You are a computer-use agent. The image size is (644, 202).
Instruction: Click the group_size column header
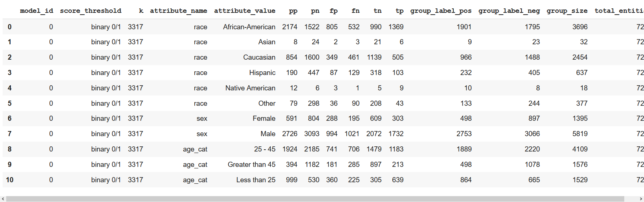567,11
